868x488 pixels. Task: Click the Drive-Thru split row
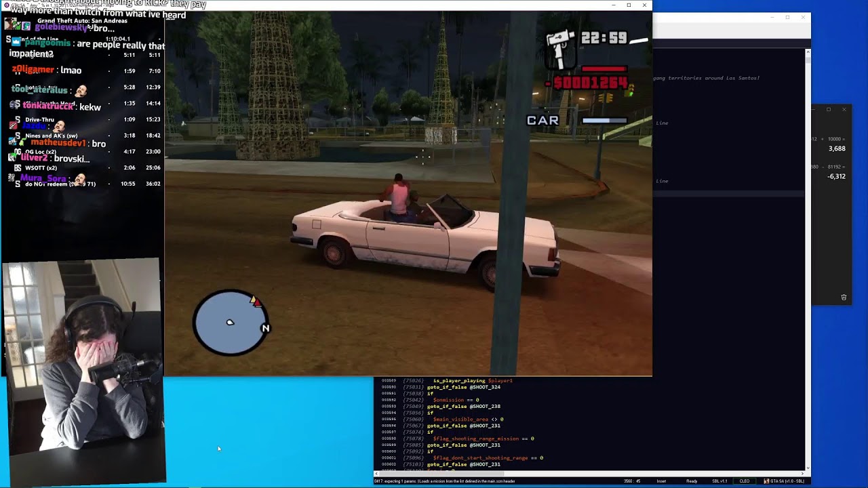tap(83, 119)
